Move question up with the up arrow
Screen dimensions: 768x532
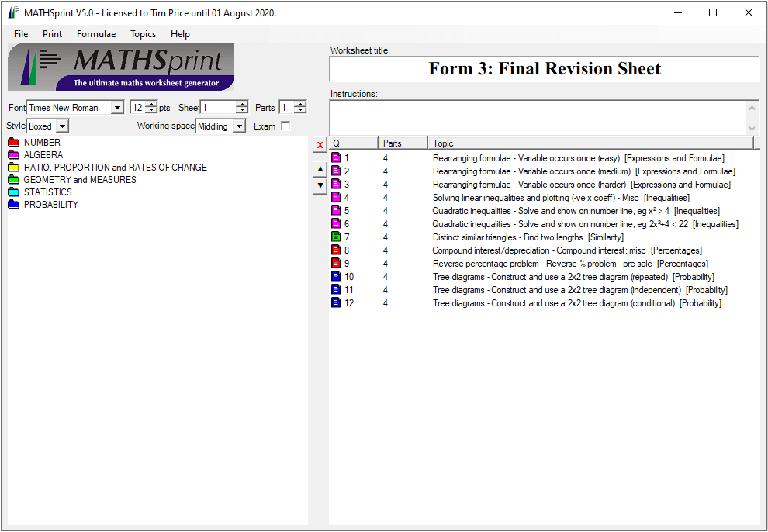tap(320, 169)
